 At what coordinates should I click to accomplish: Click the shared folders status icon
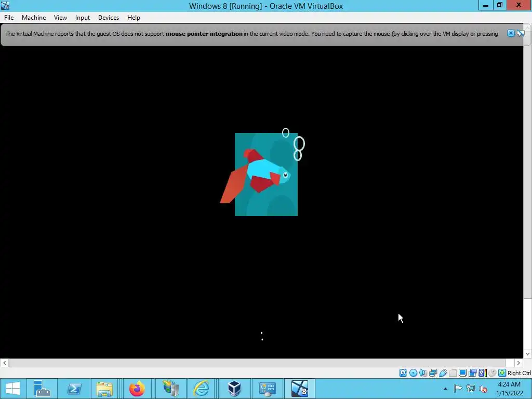pyautogui.click(x=453, y=373)
